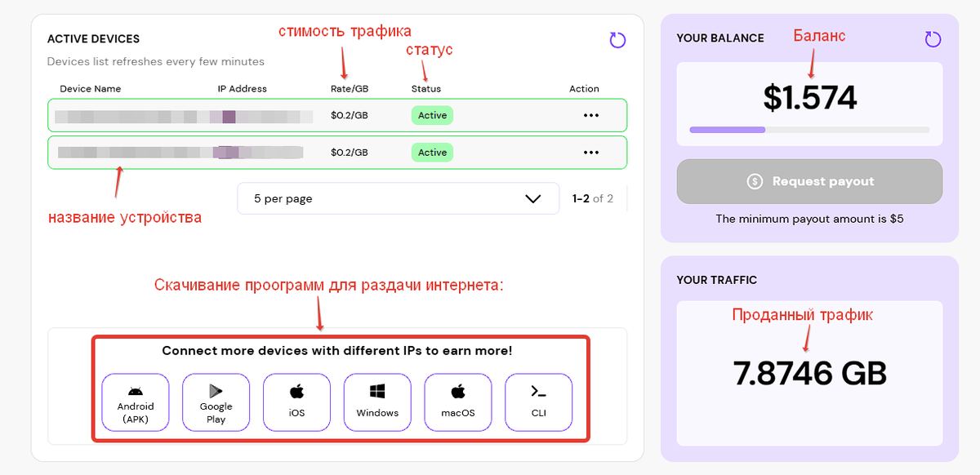Open actions menu for first device

pyautogui.click(x=591, y=116)
